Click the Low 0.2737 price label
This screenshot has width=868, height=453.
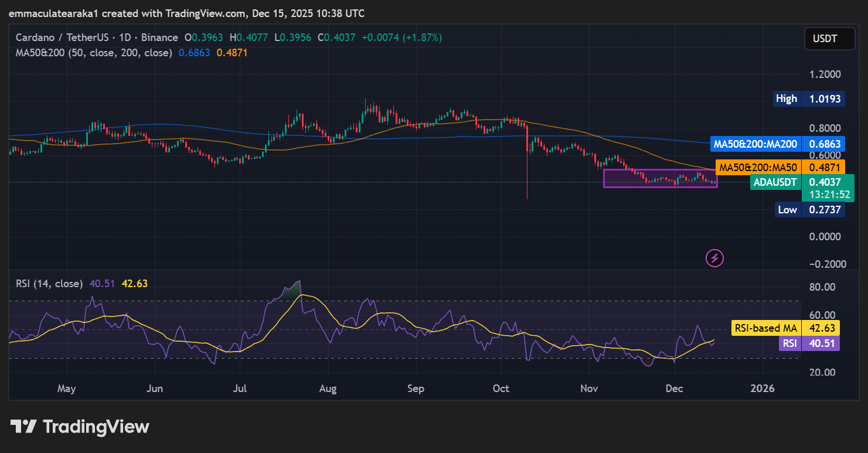[x=810, y=210]
